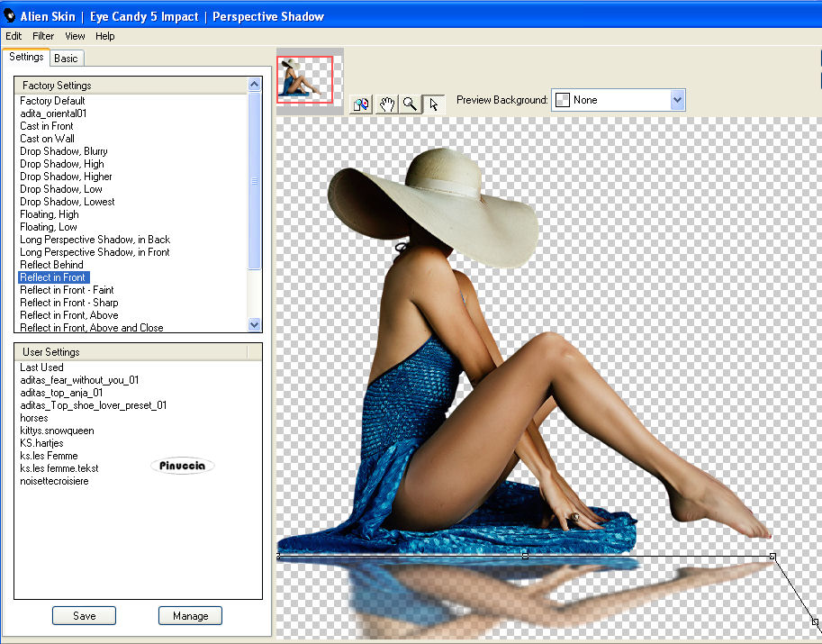This screenshot has width=822, height=644.
Task: Open the Edit menu
Action: (14, 36)
